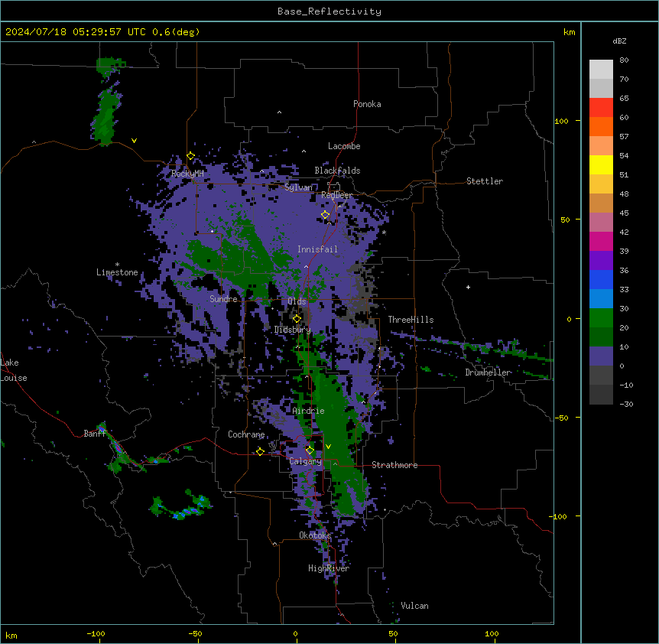Click the 80 value on dBZ scale

pos(624,60)
